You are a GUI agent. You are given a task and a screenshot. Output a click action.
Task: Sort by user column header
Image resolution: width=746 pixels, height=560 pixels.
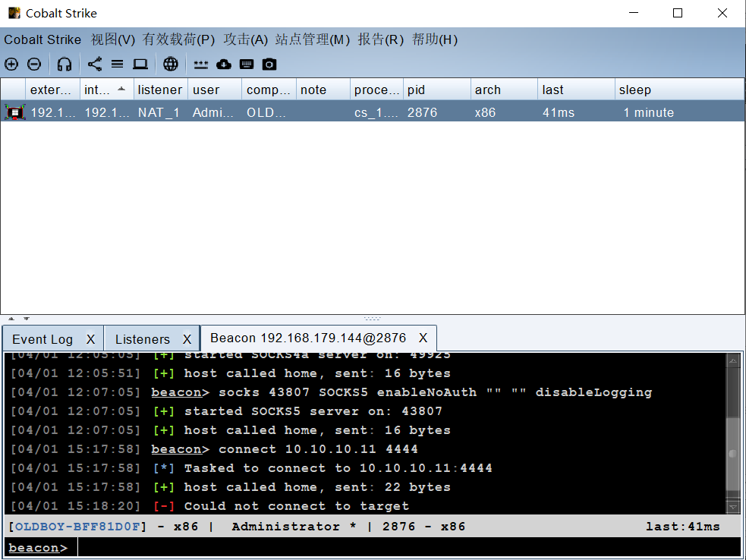coord(215,90)
